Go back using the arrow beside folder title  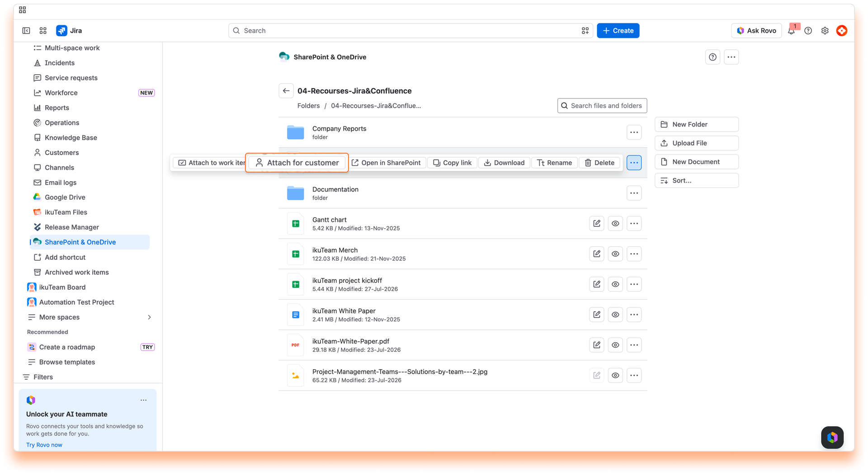click(286, 91)
